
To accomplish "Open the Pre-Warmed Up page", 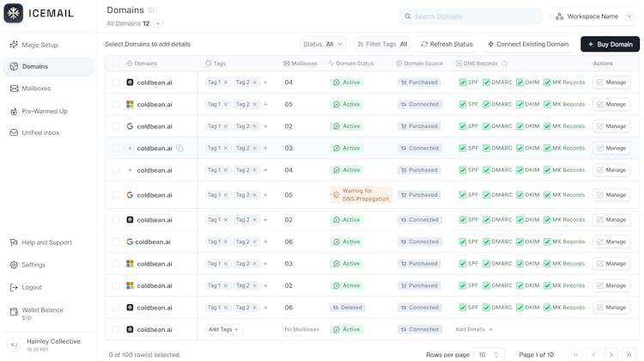I will point(44,111).
